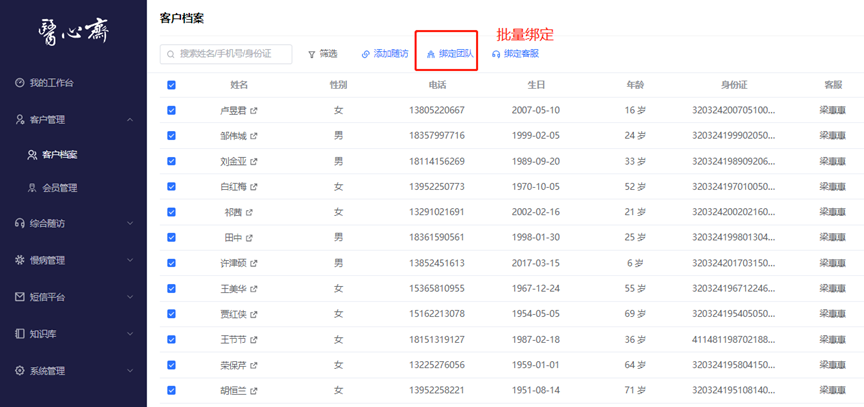Click the 我的工作台 clock icon

20,83
